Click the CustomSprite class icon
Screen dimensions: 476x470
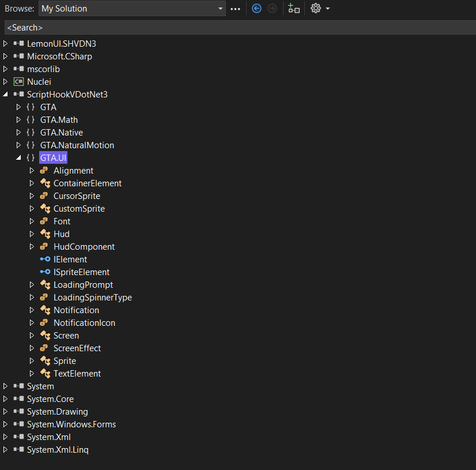(45, 209)
